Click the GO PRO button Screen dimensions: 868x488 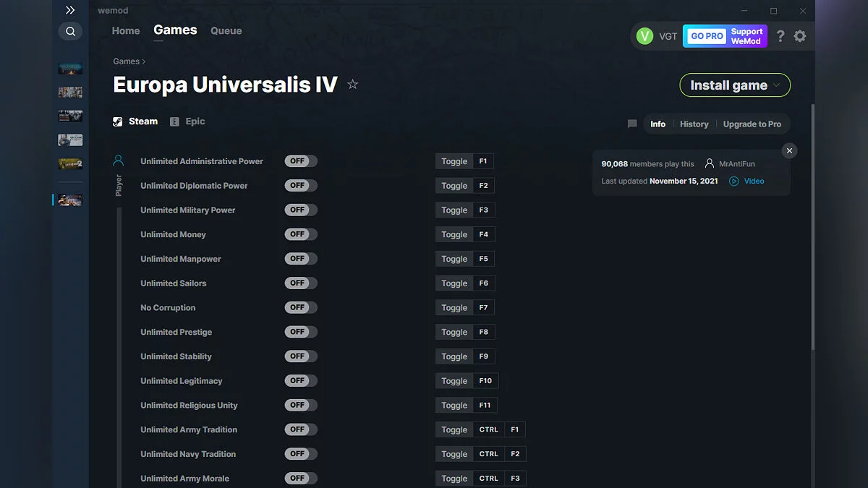pos(705,35)
